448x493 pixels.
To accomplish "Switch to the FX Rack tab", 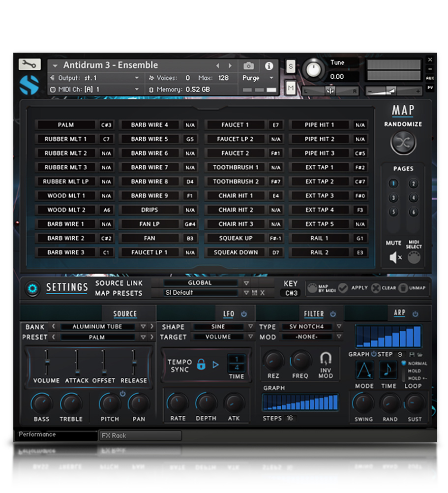I will click(x=140, y=435).
